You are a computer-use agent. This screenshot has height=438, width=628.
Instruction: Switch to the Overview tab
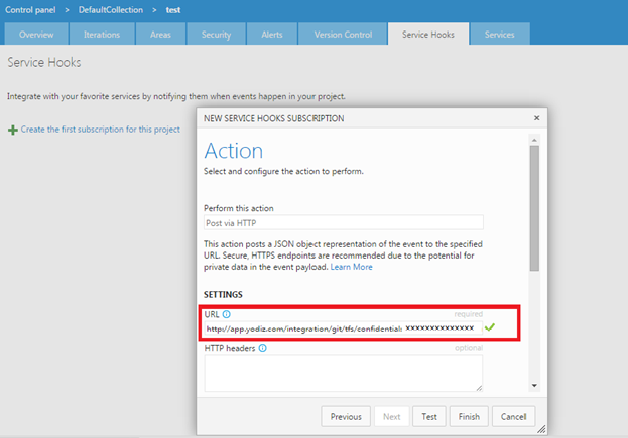(x=36, y=34)
